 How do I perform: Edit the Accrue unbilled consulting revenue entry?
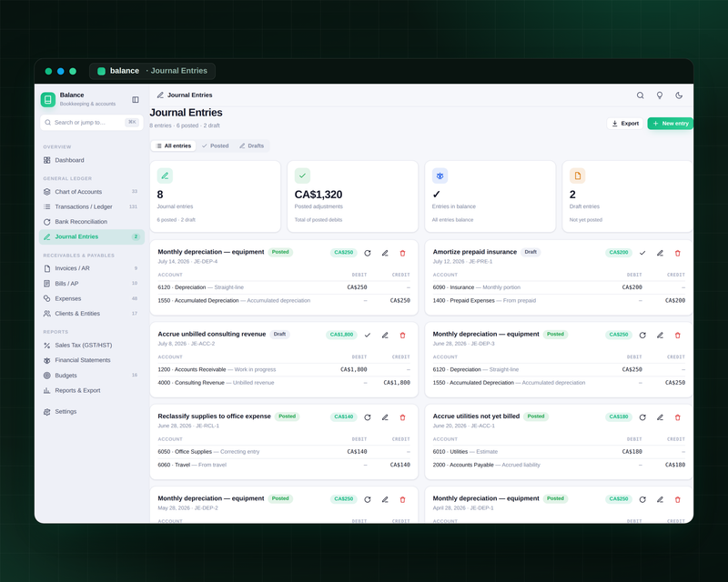[385, 335]
